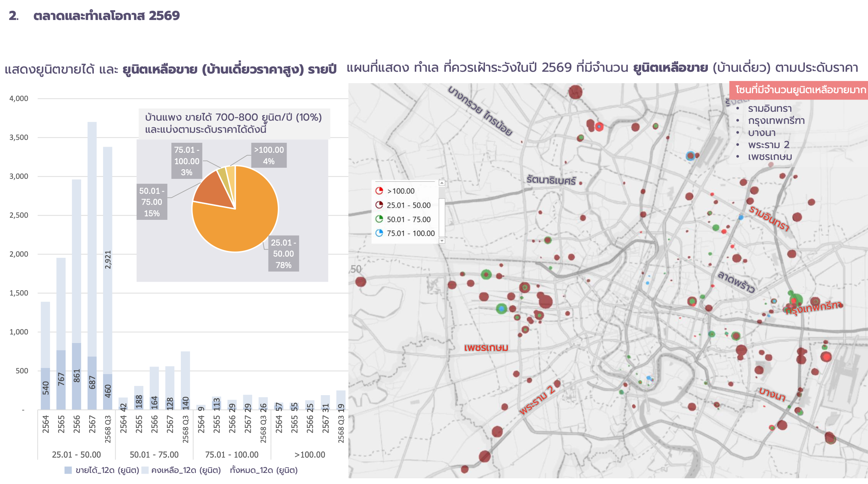Click the พระราม 2 red map label
Screen dimensions: 868x484
coord(537,400)
